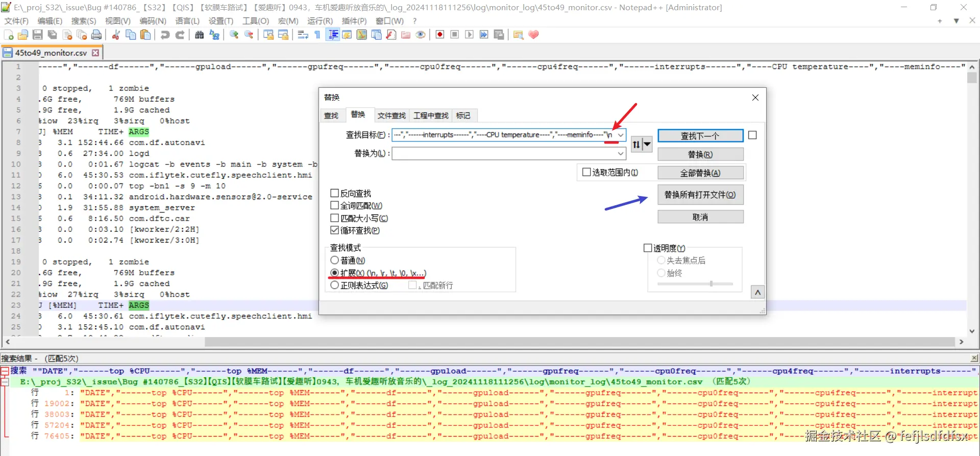The height and width of the screenshot is (456, 980).
Task: Open the 编码(N) menu
Action: (153, 21)
